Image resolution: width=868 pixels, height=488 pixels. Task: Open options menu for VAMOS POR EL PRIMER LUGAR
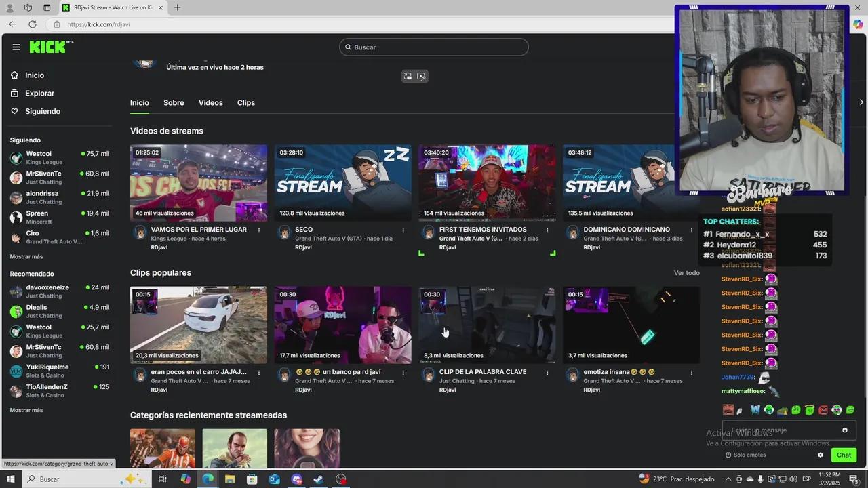(x=259, y=230)
